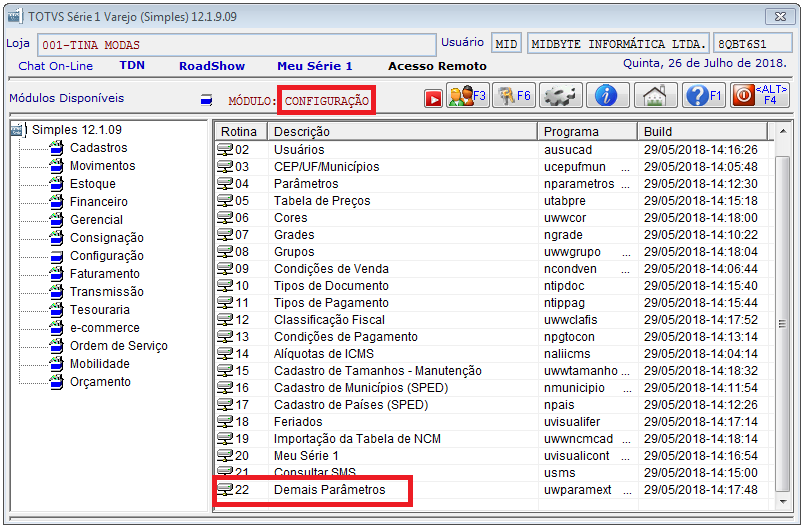Open the users F3 toolbar button

467,96
